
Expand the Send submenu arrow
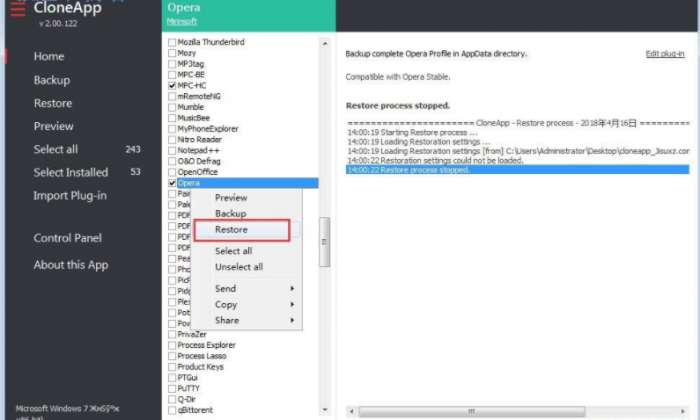[x=292, y=288]
